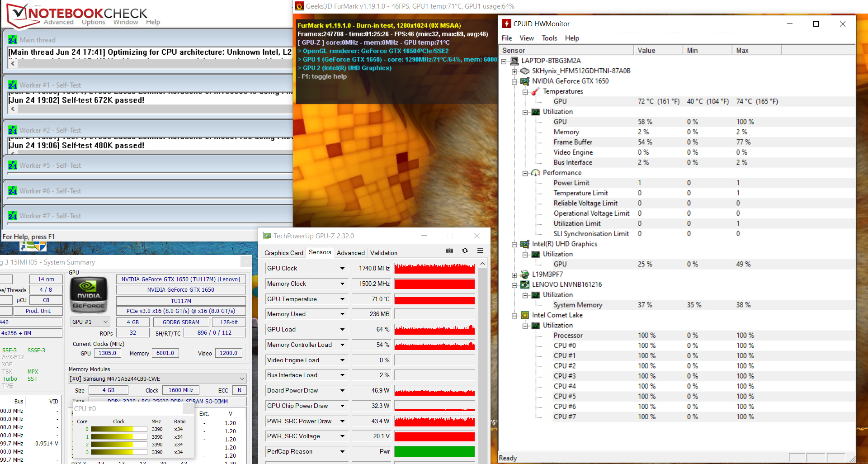Expand the L19M3PF7 node
868x464 pixels.
(514, 275)
